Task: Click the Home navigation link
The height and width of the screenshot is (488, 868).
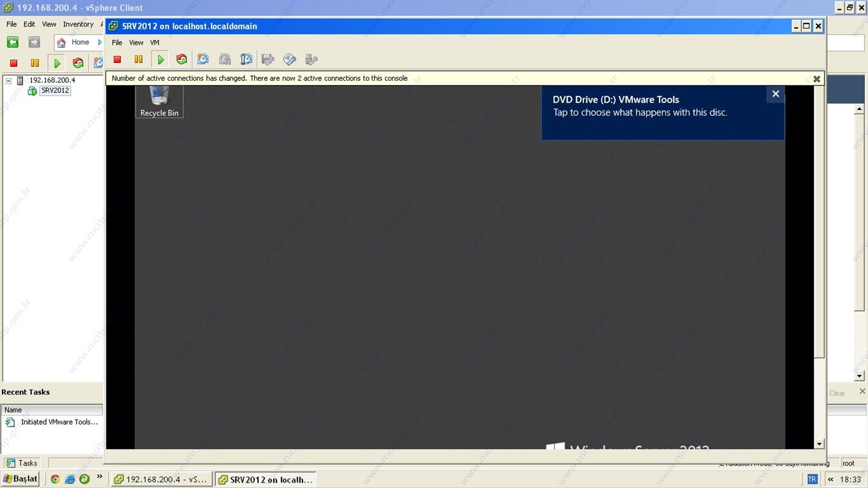Action: pos(80,42)
